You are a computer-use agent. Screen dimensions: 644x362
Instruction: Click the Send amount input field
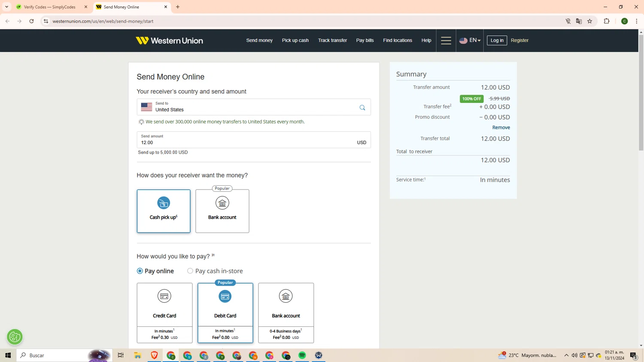coord(254,140)
